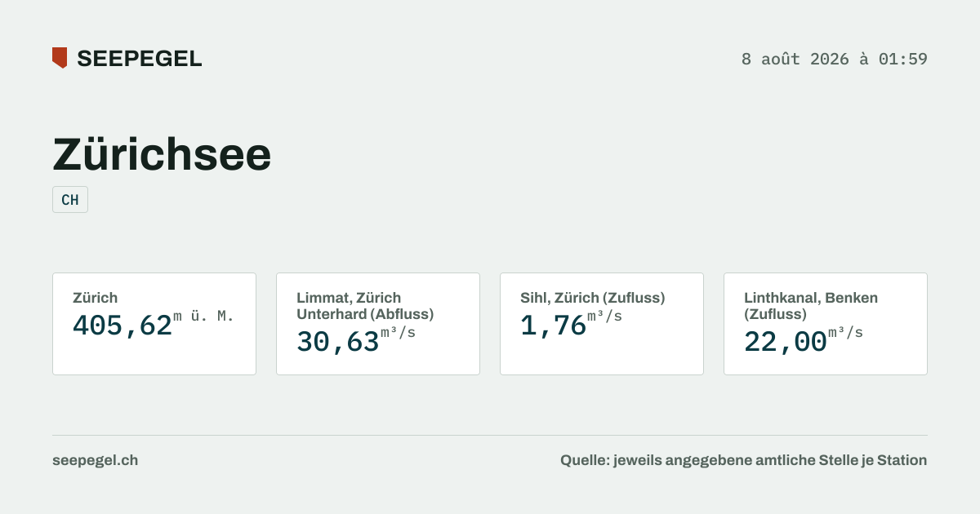980x514 pixels.
Task: Click the Sihl station label text
Action: click(593, 298)
